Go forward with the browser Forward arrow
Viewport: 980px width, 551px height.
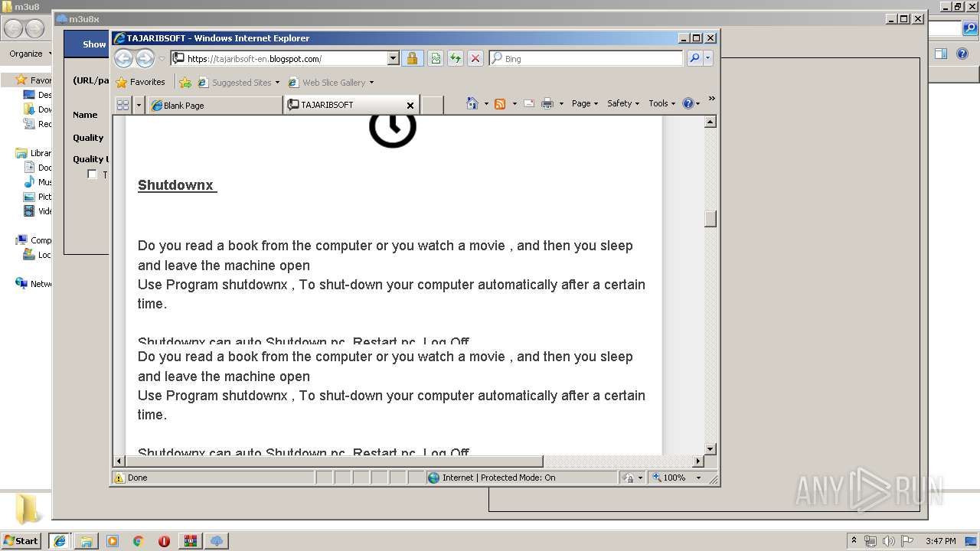[x=145, y=58]
